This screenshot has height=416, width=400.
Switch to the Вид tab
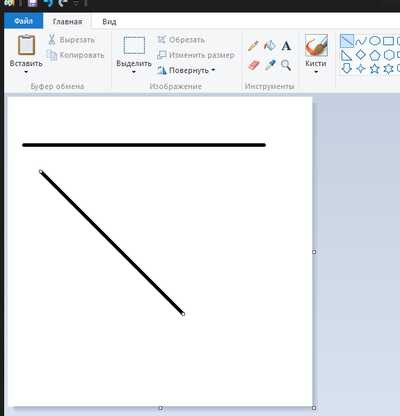(109, 22)
